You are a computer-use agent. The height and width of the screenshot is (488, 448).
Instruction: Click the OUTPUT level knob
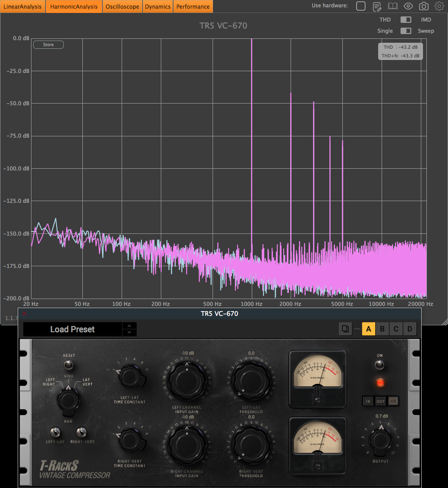coord(380,441)
